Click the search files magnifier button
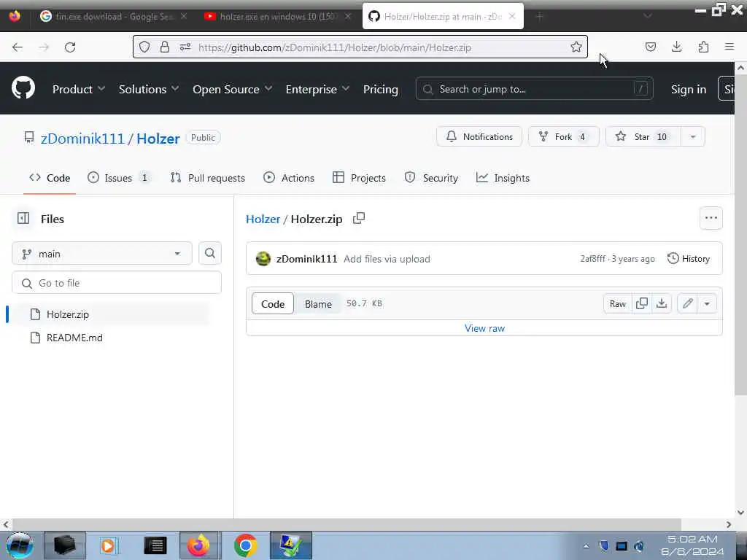The image size is (747, 560). pos(210,253)
